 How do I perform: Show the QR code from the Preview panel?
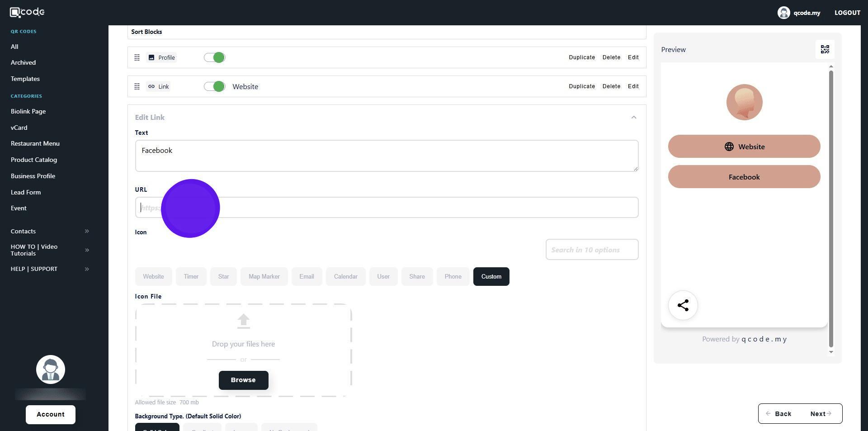click(x=825, y=49)
